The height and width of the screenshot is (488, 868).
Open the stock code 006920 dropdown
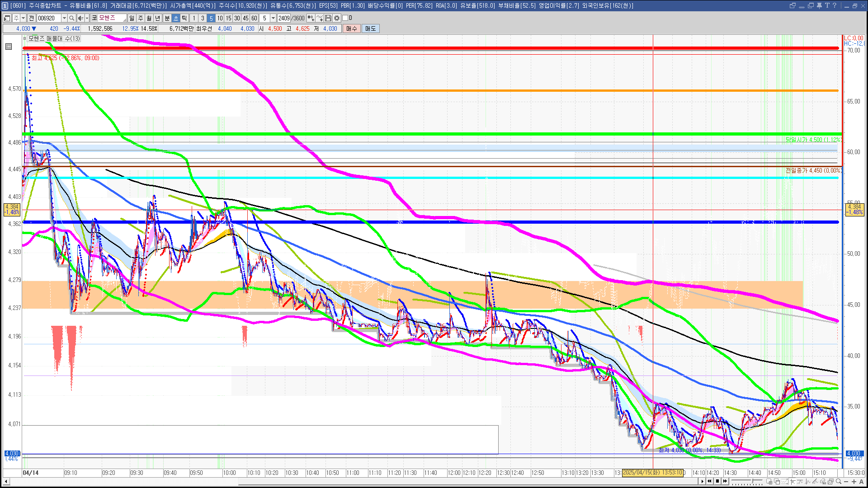tap(64, 18)
